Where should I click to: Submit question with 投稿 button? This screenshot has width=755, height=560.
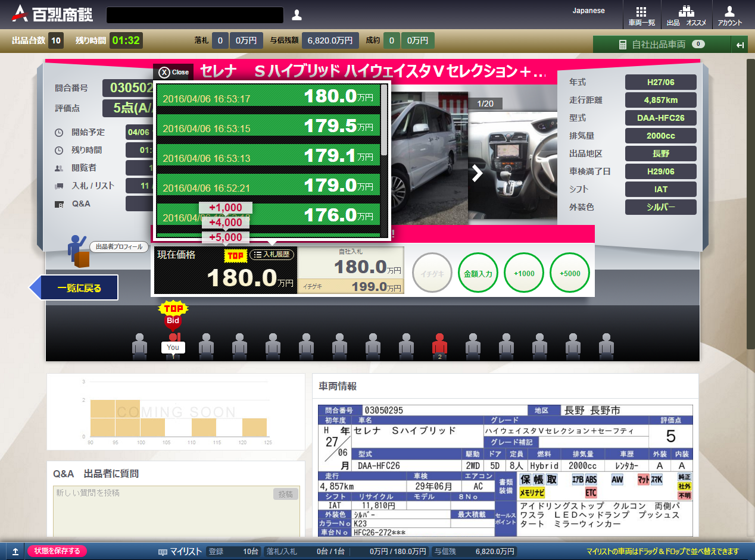click(x=285, y=494)
